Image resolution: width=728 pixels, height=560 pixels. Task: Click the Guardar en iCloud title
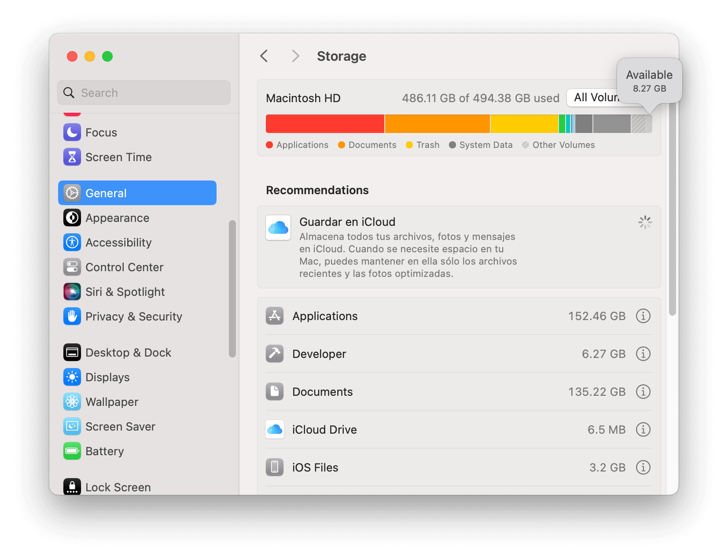click(347, 221)
